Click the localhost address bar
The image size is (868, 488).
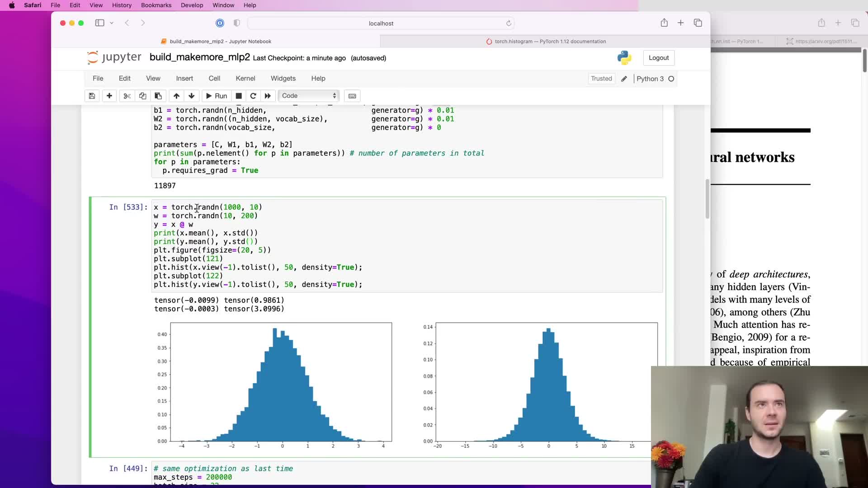(381, 23)
